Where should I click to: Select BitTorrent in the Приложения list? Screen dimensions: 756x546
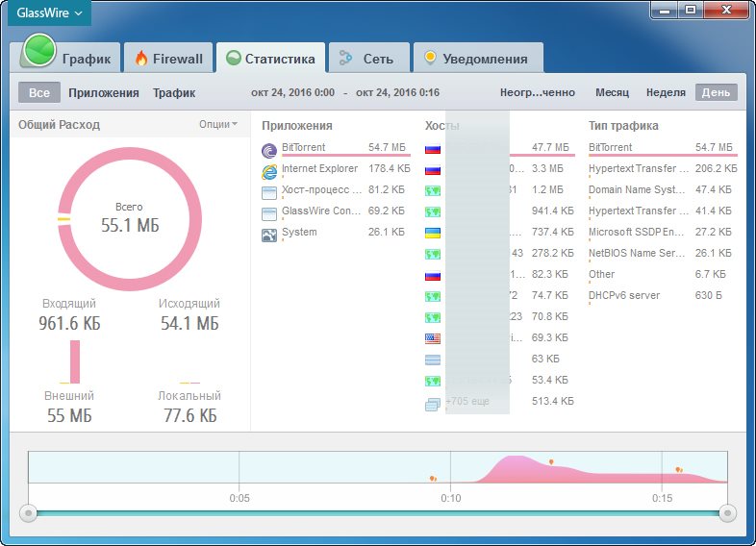pyautogui.click(x=336, y=148)
